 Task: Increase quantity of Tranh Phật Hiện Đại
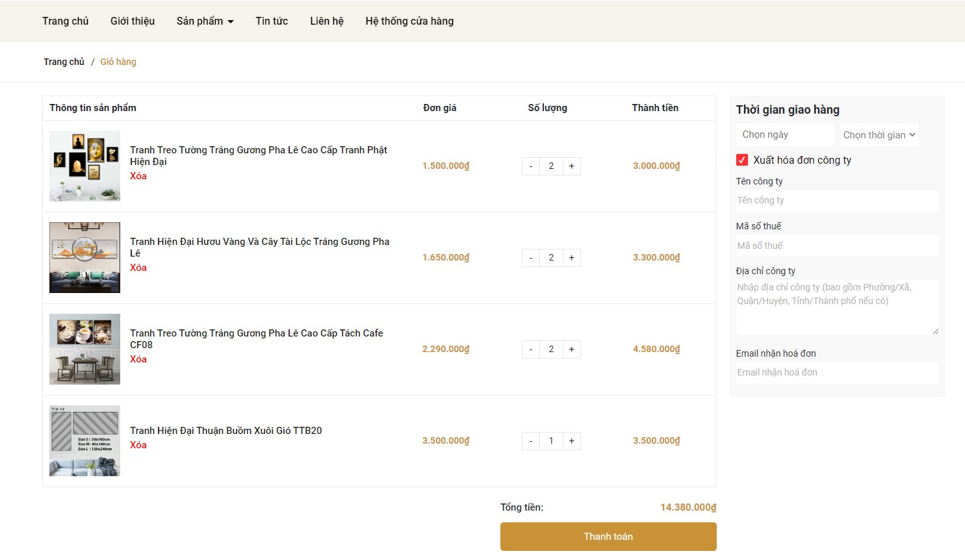click(x=571, y=166)
